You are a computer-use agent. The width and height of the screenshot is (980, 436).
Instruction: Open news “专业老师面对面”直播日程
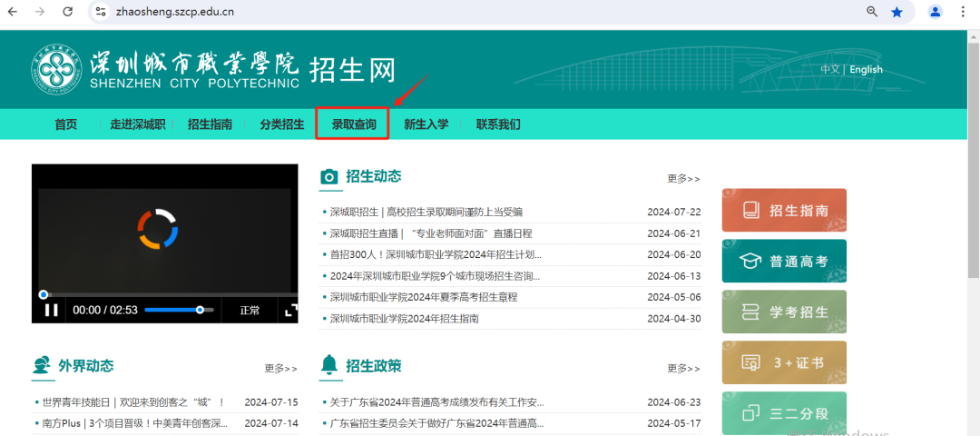[431, 233]
